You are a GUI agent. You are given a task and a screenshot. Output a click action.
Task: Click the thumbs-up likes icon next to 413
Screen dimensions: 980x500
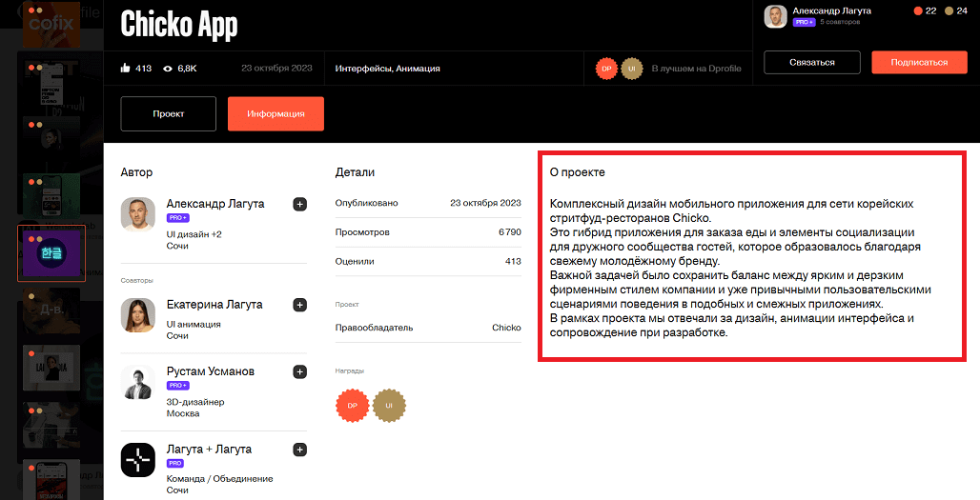(125, 69)
